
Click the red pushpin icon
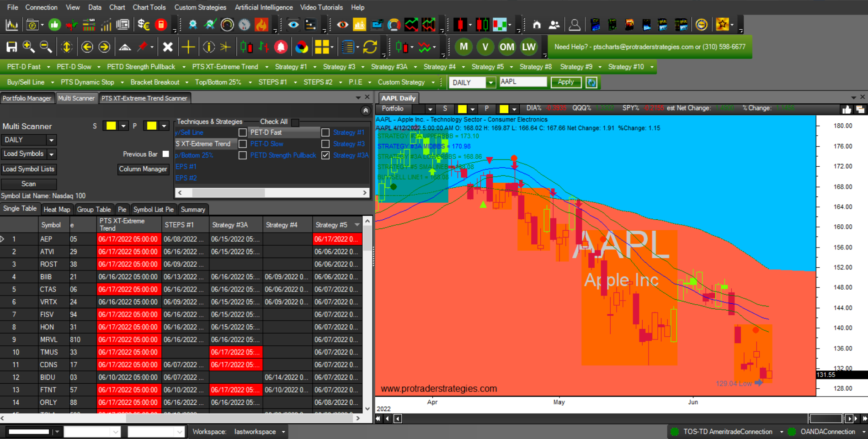pyautogui.click(x=143, y=47)
